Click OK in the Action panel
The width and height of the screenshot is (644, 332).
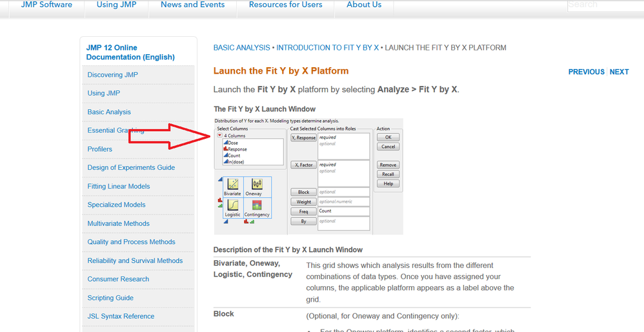(388, 137)
